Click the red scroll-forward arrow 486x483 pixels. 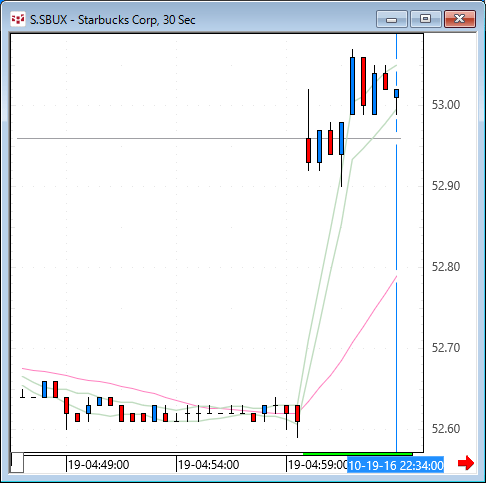466,463
